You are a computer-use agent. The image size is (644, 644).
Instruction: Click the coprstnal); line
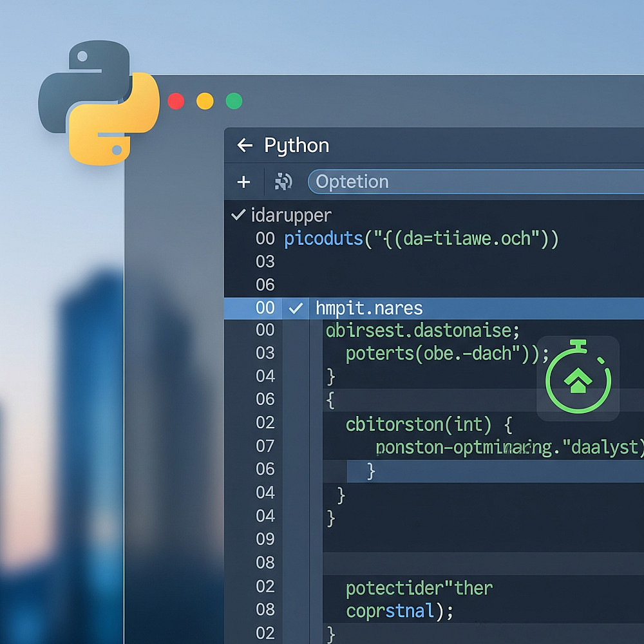399,612
